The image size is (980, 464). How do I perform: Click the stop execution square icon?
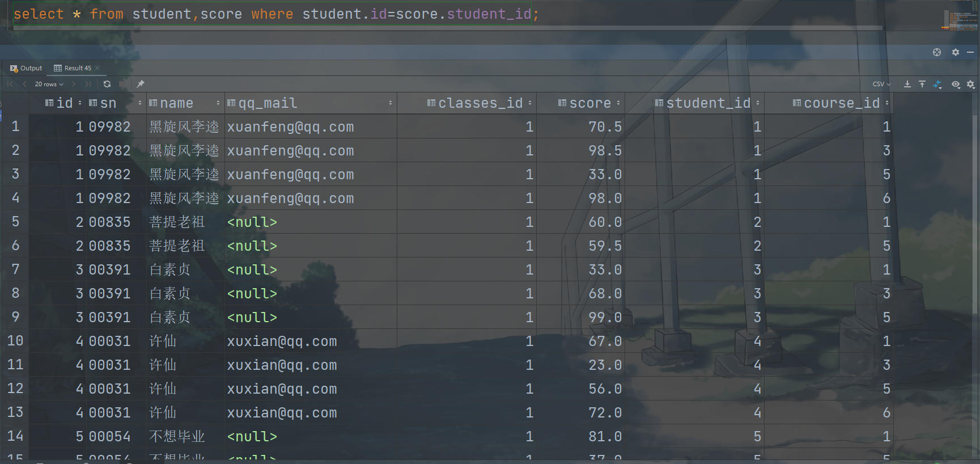coord(122,84)
